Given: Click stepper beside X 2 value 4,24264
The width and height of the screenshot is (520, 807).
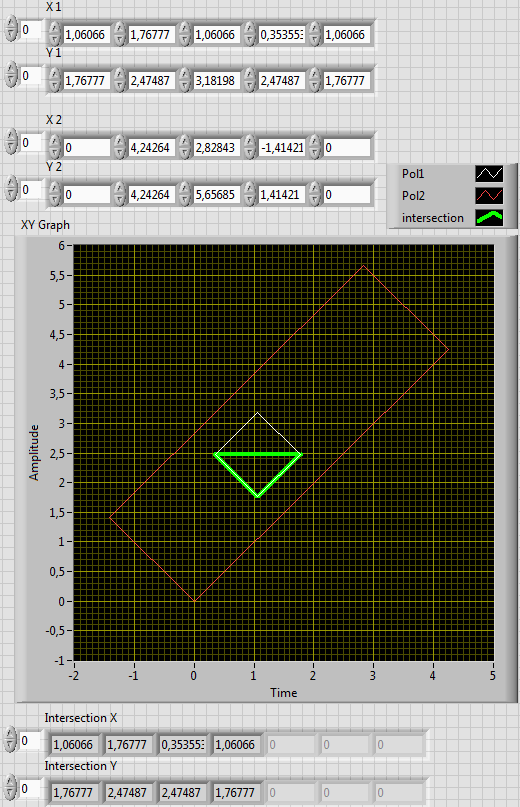Looking at the screenshot, I should pos(120,148).
